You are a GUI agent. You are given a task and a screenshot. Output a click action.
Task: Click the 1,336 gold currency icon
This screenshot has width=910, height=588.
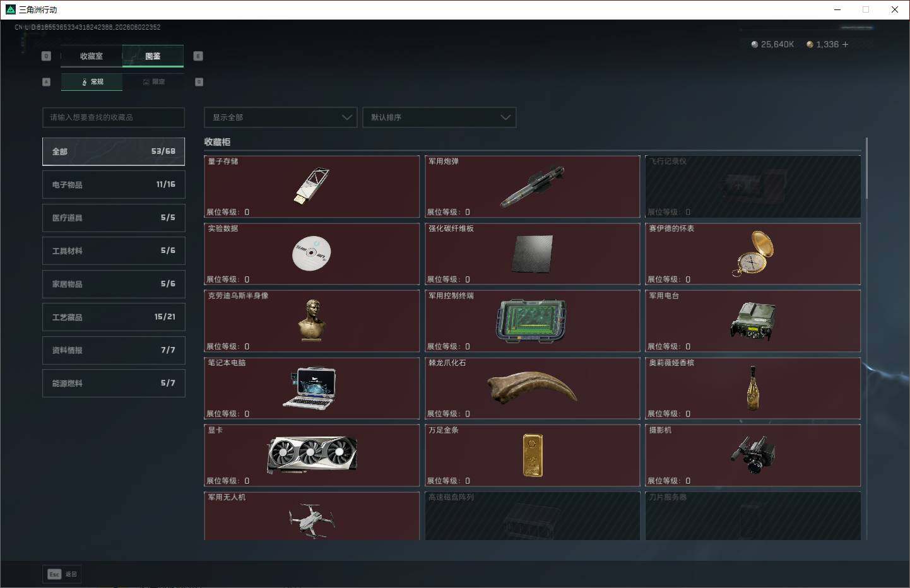810,44
